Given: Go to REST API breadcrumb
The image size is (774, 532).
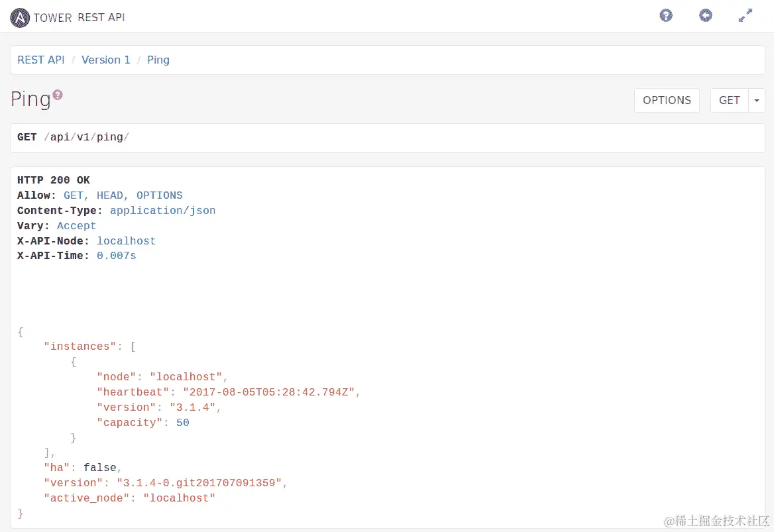Looking at the screenshot, I should coord(41,60).
